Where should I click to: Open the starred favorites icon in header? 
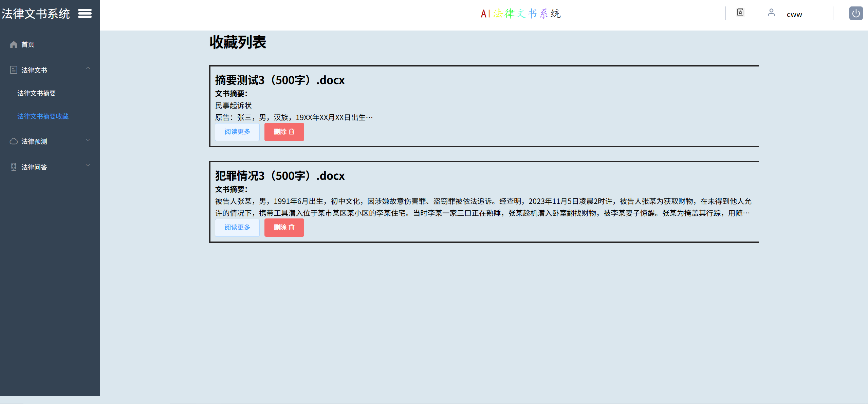point(740,13)
